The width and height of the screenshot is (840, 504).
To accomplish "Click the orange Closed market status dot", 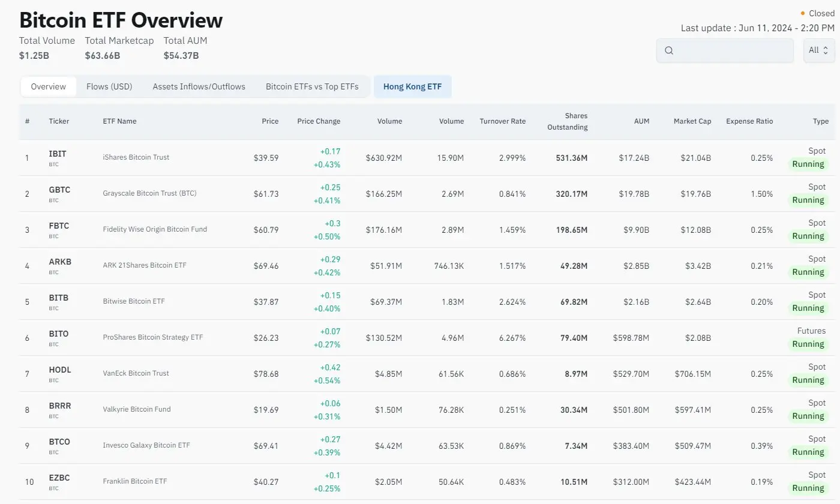I will (x=802, y=13).
